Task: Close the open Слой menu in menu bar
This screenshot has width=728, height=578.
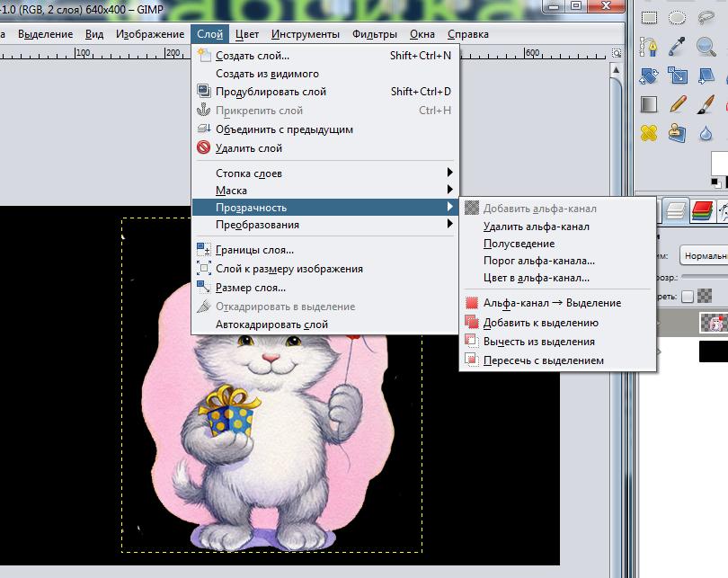Action: click(209, 34)
